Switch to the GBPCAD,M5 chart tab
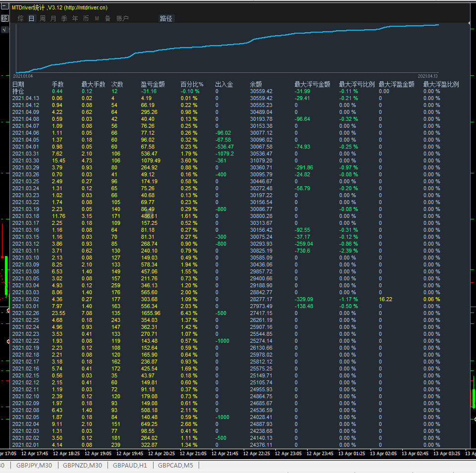476x473 pixels. coord(176,466)
